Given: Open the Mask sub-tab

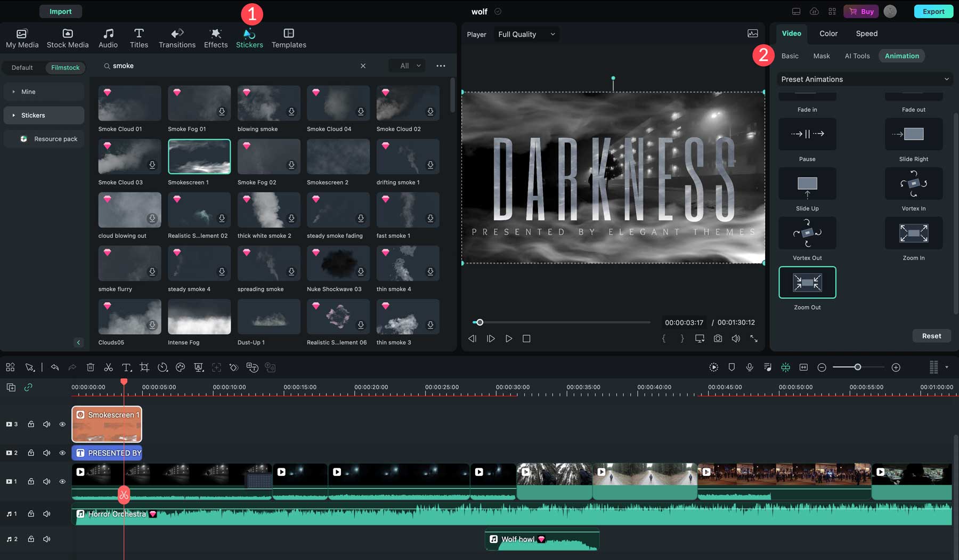Looking at the screenshot, I should click(821, 56).
